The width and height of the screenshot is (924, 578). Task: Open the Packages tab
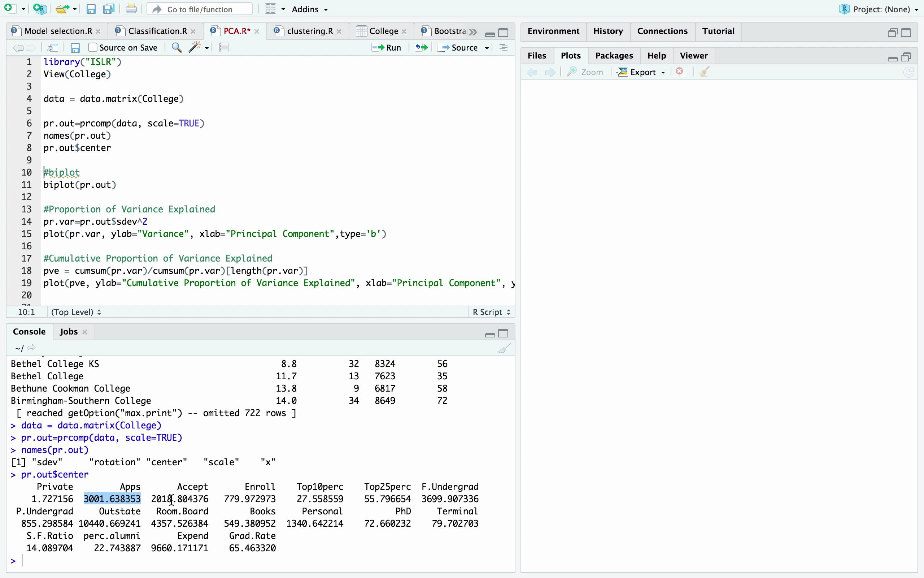(x=614, y=56)
